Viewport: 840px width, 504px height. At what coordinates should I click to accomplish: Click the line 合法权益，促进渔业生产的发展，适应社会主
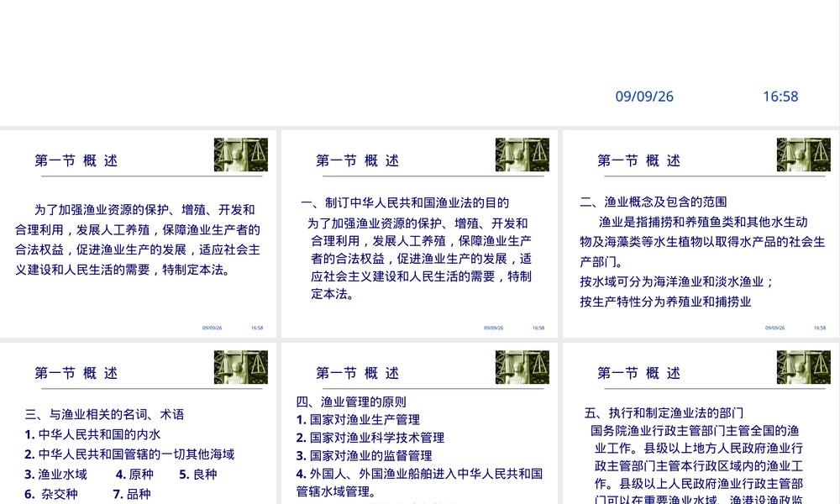pos(138,250)
